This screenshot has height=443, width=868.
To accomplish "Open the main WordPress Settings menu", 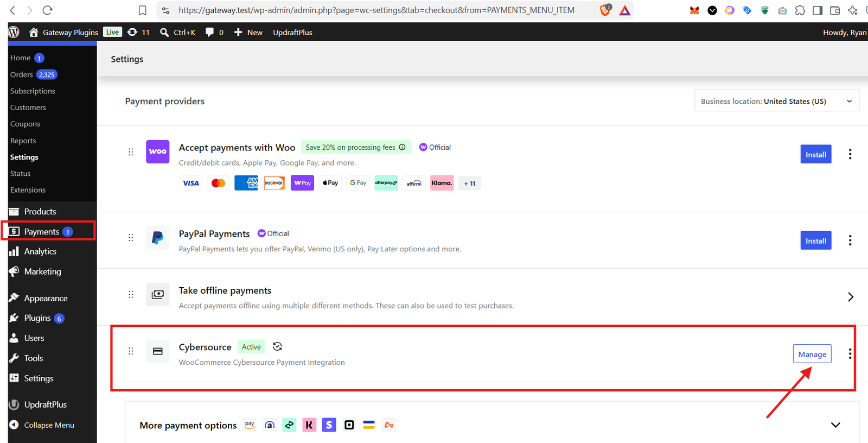I will [39, 378].
